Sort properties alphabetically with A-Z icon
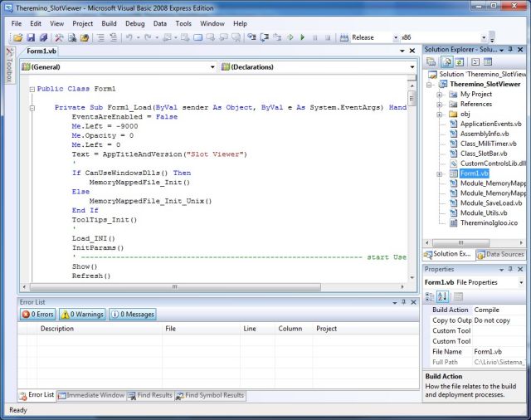 click(x=442, y=296)
